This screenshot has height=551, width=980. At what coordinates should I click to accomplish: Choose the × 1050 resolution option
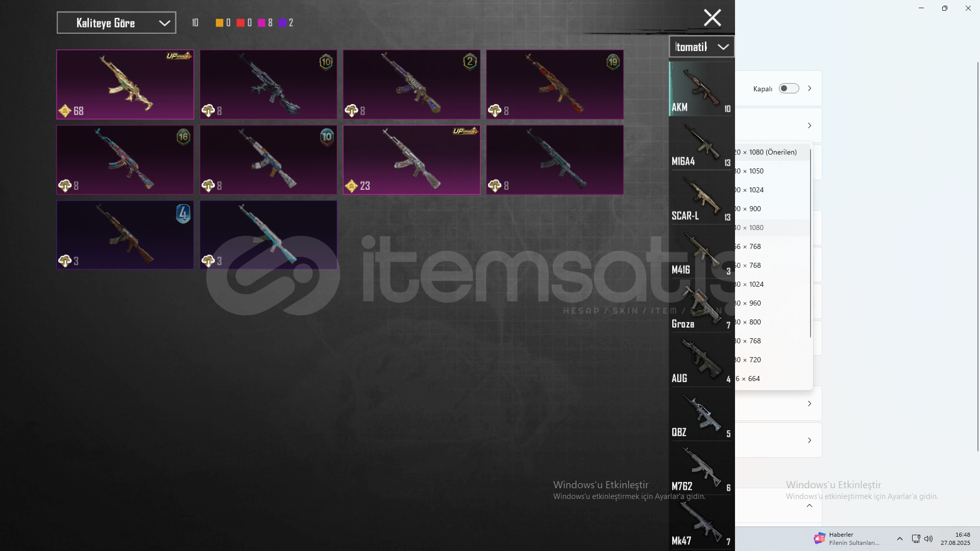(x=772, y=171)
